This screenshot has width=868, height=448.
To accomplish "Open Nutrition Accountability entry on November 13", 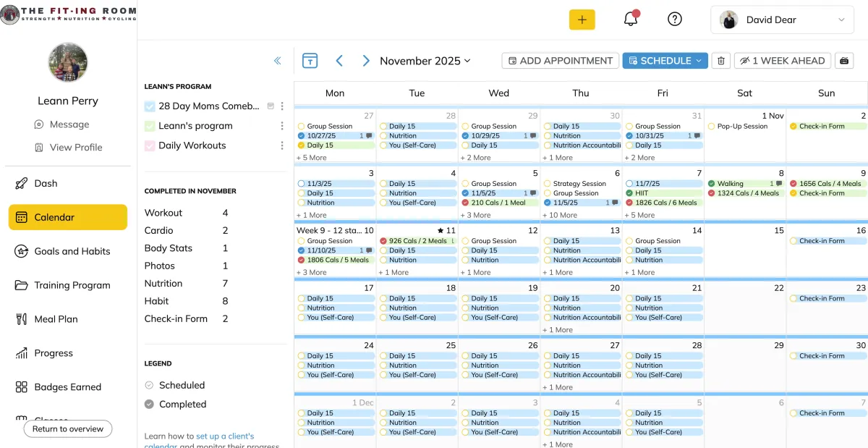I will (x=582, y=260).
